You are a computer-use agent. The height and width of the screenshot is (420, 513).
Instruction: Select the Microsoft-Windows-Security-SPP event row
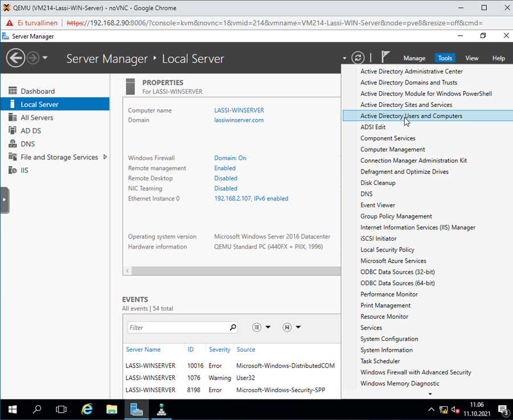[x=232, y=390]
